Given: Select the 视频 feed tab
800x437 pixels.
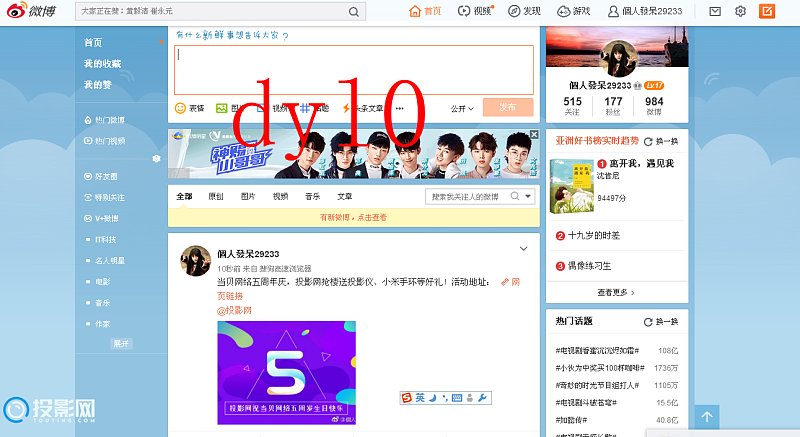Looking at the screenshot, I should pyautogui.click(x=280, y=196).
